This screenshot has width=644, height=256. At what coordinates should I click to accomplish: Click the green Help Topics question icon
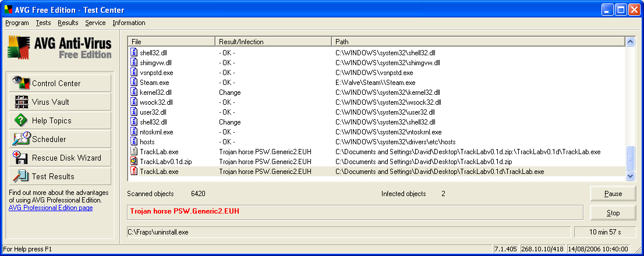(21, 120)
